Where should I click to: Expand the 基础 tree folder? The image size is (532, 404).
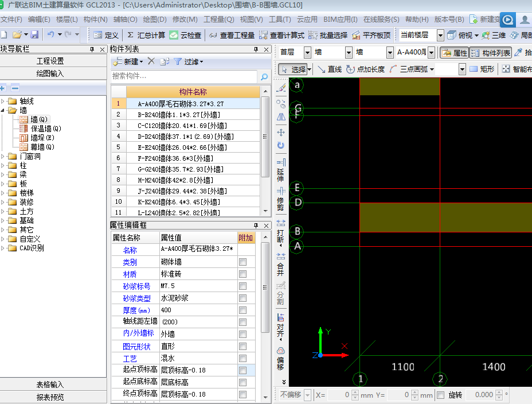(x=3, y=220)
